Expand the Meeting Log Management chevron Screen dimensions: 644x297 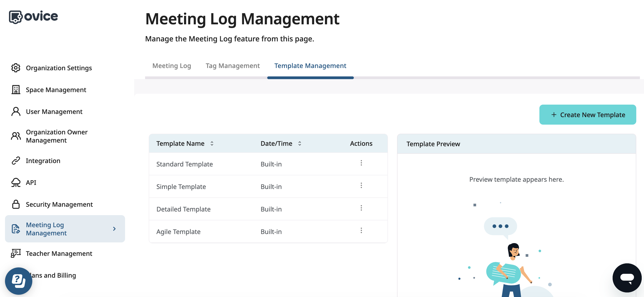click(114, 229)
